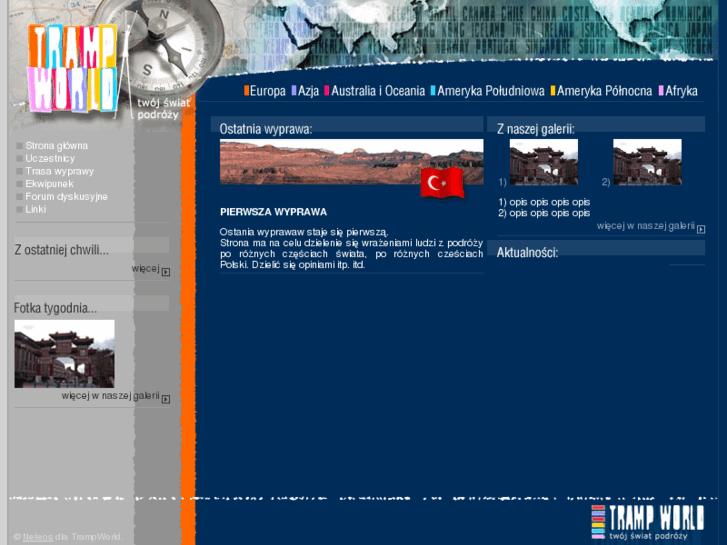The height and width of the screenshot is (545, 727).
Task: Click the bullet square beside Strona główna
Action: click(x=19, y=146)
